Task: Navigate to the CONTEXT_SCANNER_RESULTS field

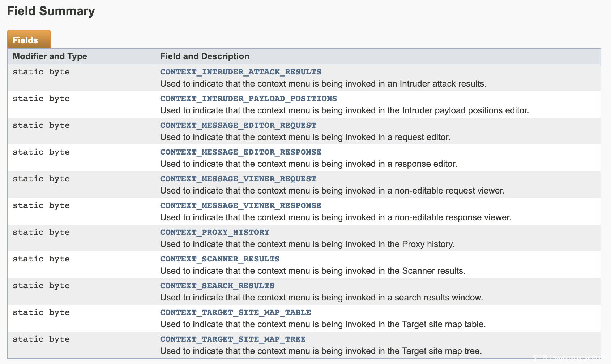Action: tap(220, 259)
